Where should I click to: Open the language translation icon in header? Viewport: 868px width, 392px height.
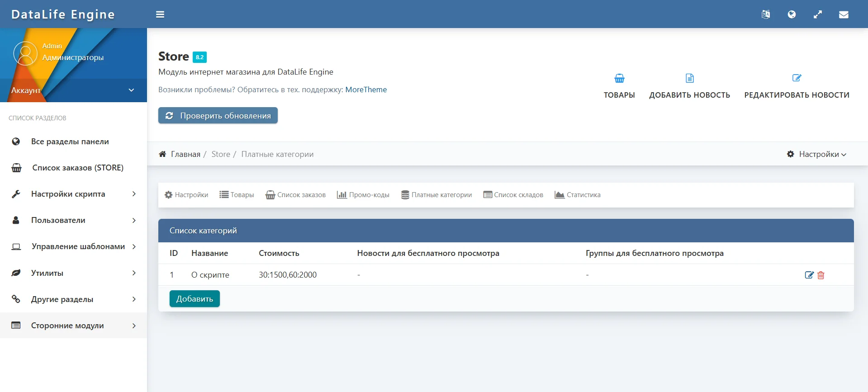click(765, 14)
